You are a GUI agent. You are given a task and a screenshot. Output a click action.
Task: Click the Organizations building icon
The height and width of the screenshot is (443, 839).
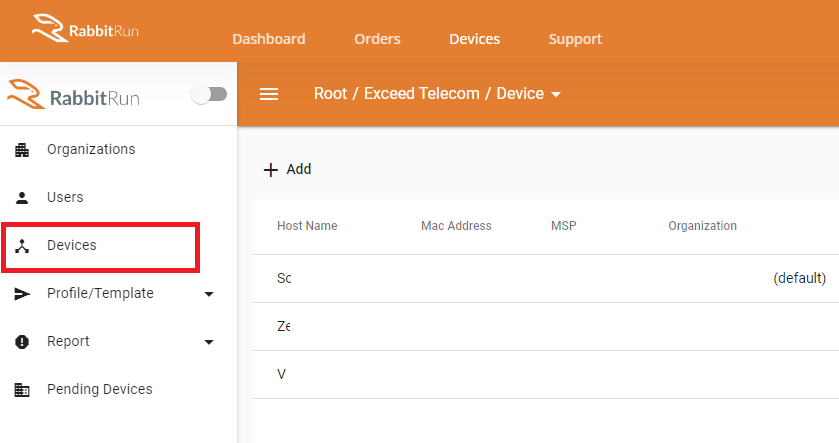(22, 150)
